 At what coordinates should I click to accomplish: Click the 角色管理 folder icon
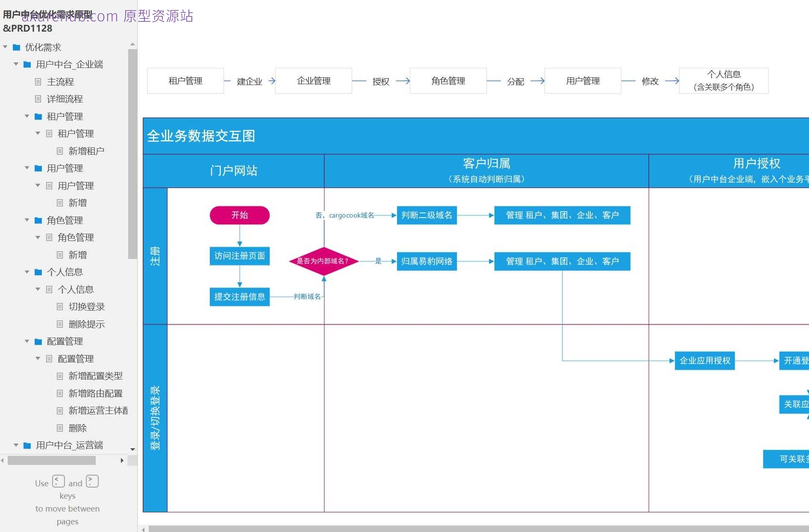point(38,220)
